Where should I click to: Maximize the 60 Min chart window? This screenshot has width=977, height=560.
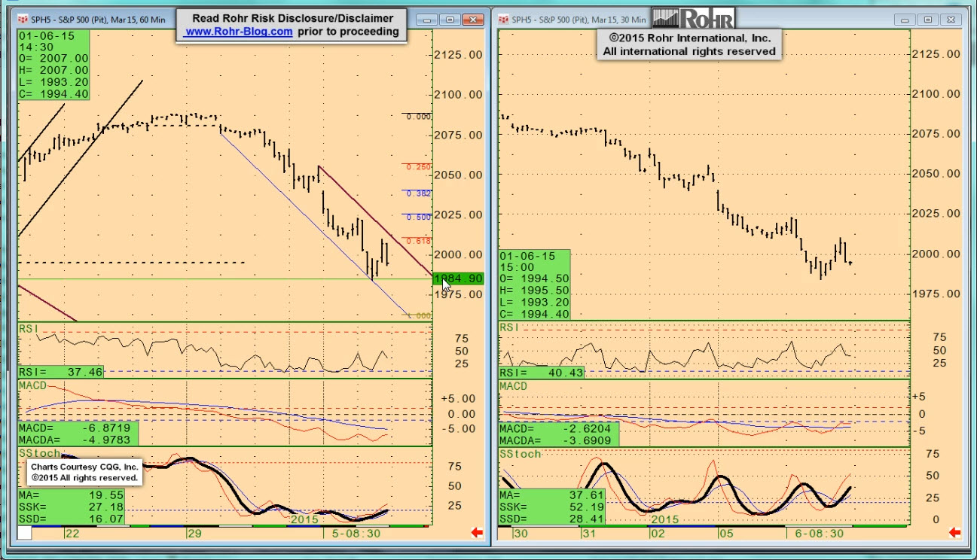(x=450, y=19)
